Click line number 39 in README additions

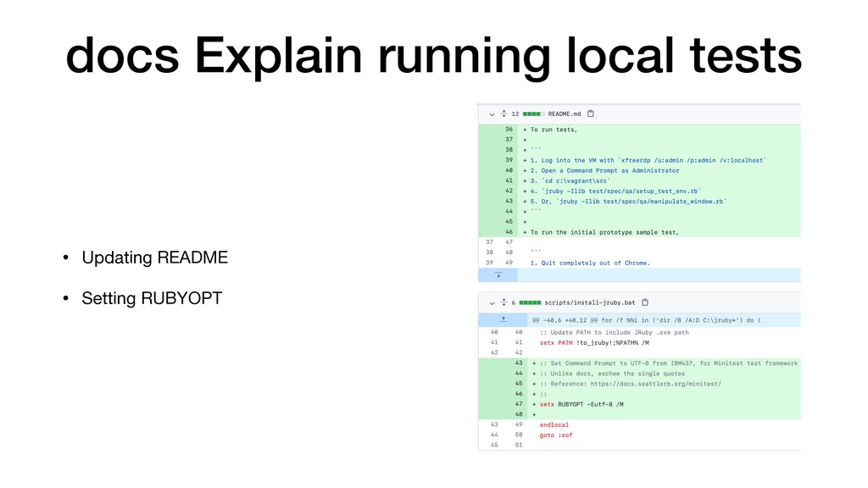click(509, 160)
